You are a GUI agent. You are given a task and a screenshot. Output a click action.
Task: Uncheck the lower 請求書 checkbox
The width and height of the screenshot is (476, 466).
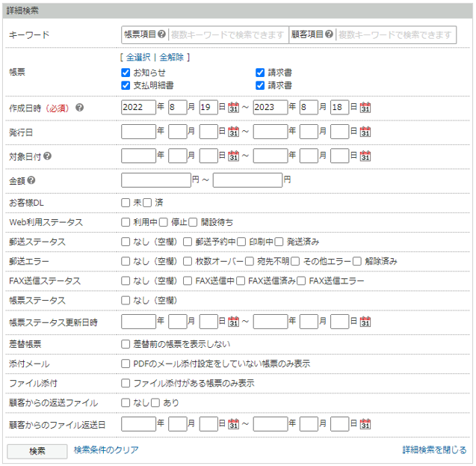[260, 85]
